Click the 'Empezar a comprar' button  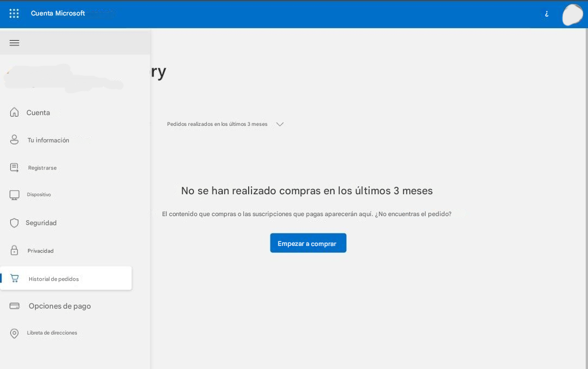click(x=308, y=243)
